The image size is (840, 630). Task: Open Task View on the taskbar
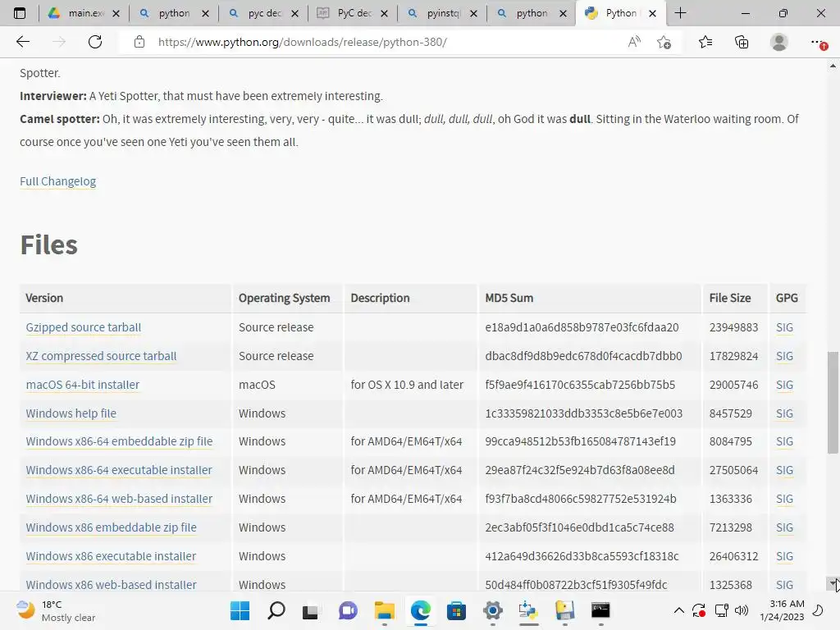pyautogui.click(x=310, y=610)
